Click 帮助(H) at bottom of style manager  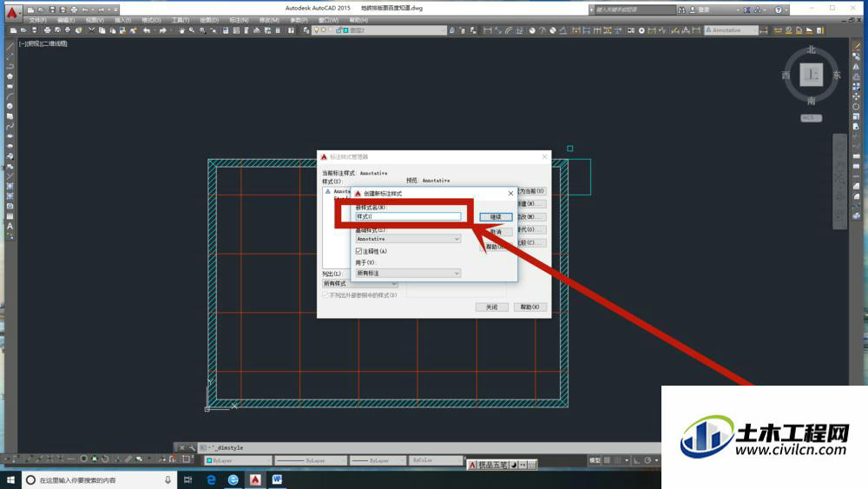529,307
